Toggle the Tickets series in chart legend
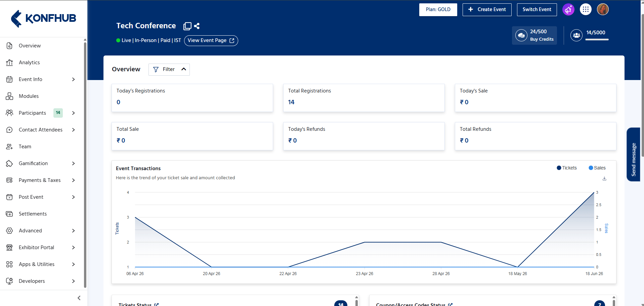This screenshot has width=644, height=306. point(567,168)
